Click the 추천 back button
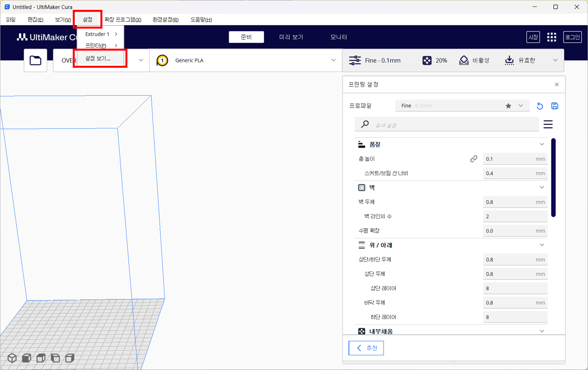The image size is (588, 370). pos(366,348)
